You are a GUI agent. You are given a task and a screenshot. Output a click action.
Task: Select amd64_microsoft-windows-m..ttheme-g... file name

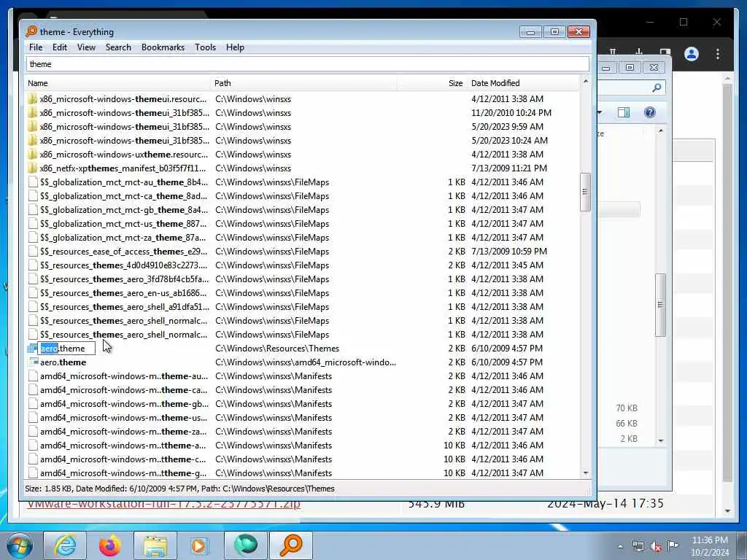(123, 472)
